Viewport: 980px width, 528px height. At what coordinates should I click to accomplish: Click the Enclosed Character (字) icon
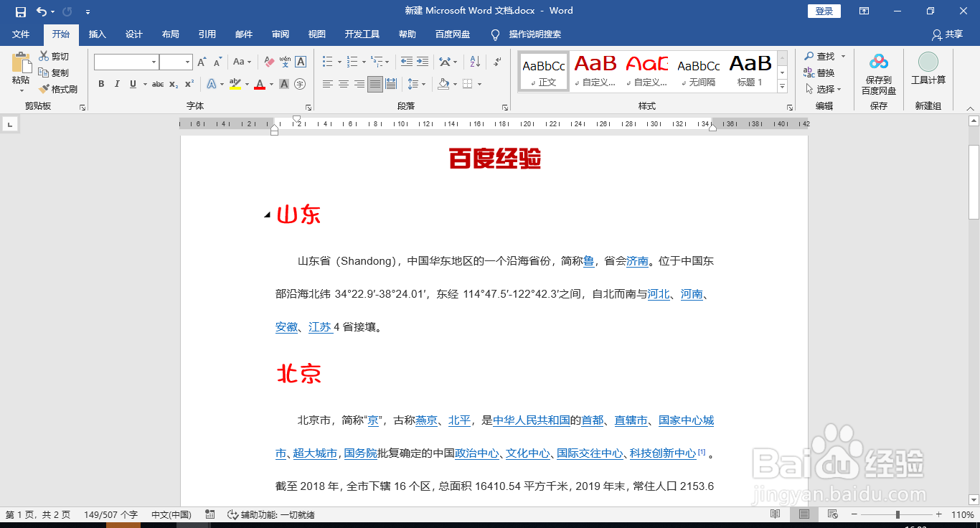300,85
